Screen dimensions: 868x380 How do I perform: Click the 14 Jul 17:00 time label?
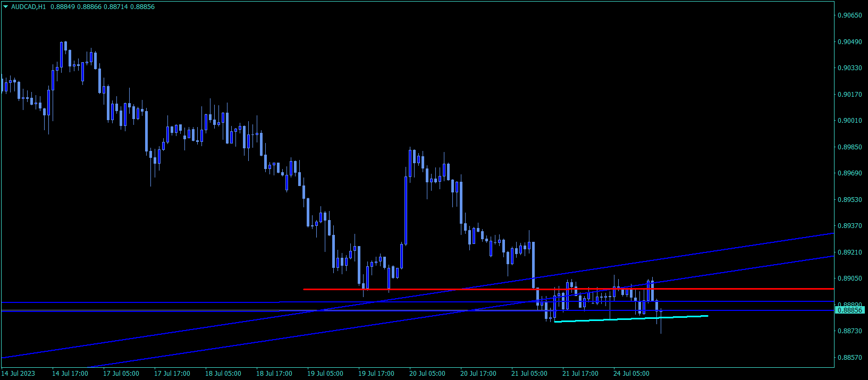tap(70, 374)
